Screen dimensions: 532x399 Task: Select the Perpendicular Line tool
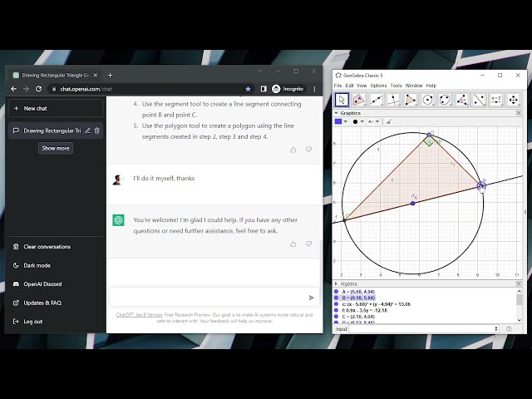(393, 100)
